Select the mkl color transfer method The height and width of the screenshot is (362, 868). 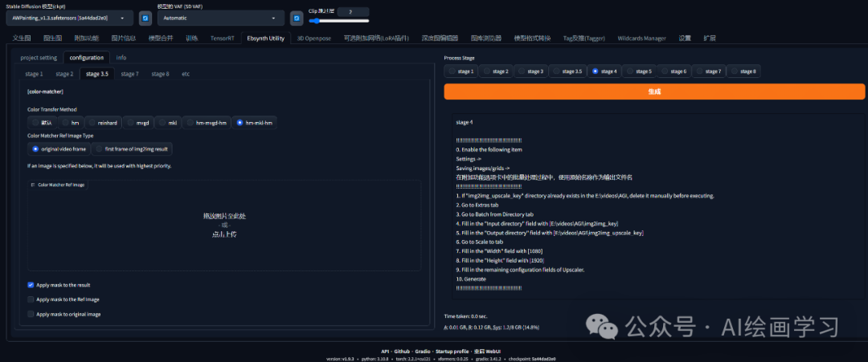(168, 123)
